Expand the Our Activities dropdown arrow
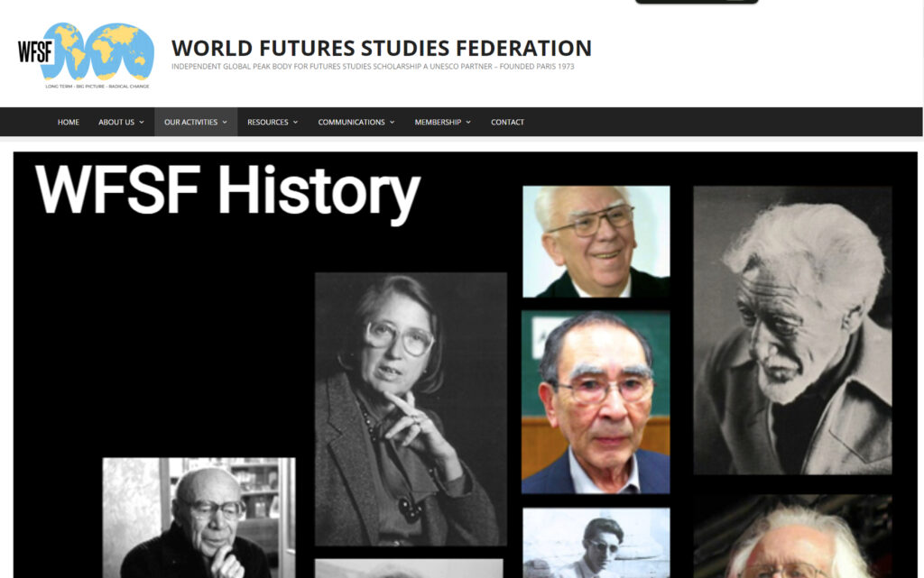This screenshot has height=578, width=924. (225, 123)
